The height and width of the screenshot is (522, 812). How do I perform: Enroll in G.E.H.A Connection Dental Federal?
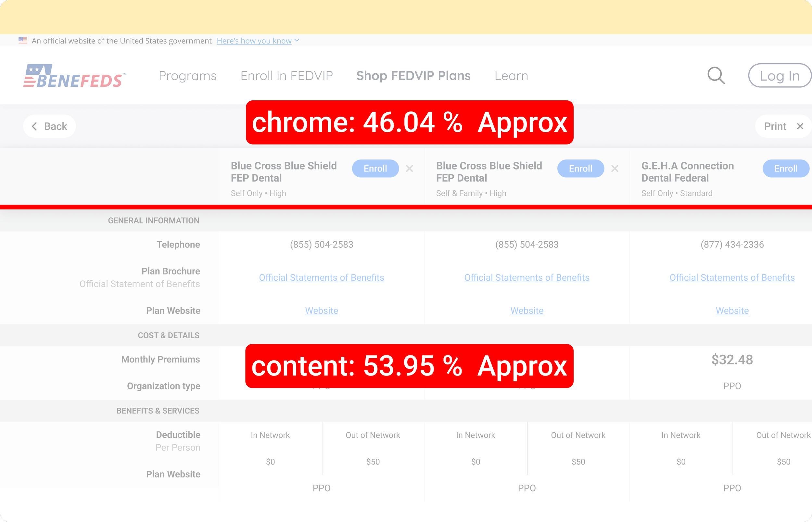[x=786, y=169]
